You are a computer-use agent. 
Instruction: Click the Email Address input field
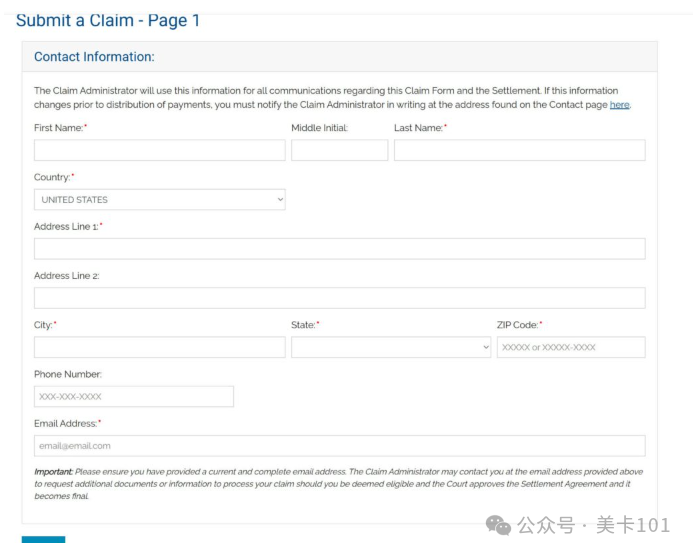[x=339, y=446]
